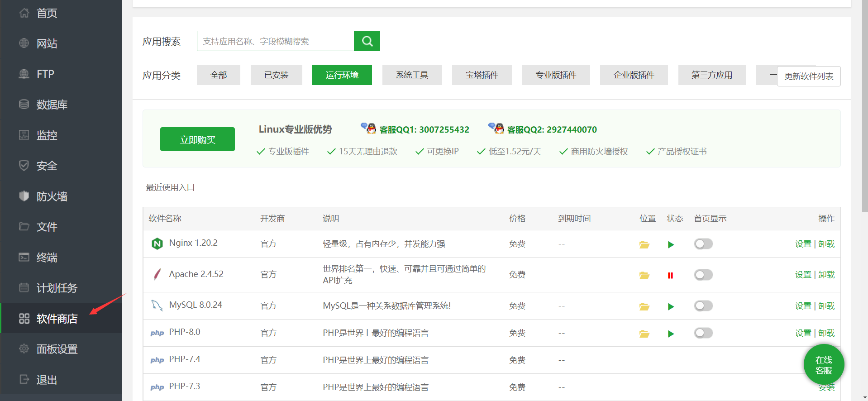
Task: Click the 客服QQ2 penguin icon
Action: tap(496, 128)
